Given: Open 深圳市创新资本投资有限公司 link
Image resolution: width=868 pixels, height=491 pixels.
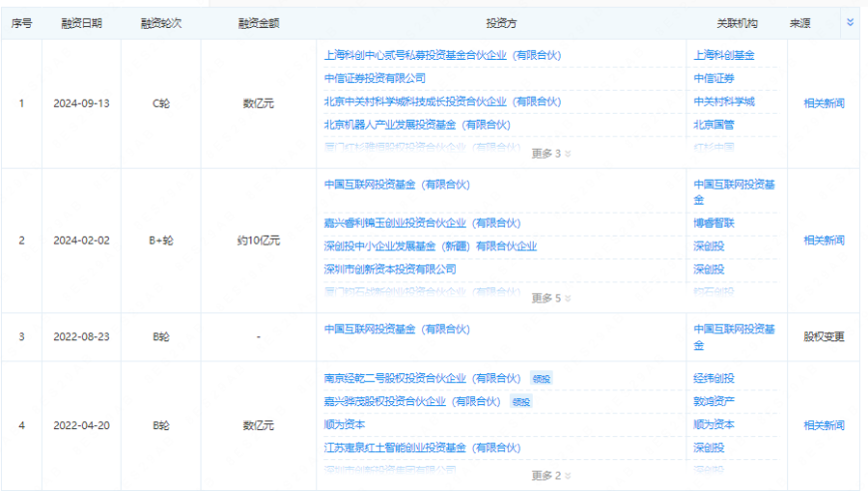Looking at the screenshot, I should [390, 269].
